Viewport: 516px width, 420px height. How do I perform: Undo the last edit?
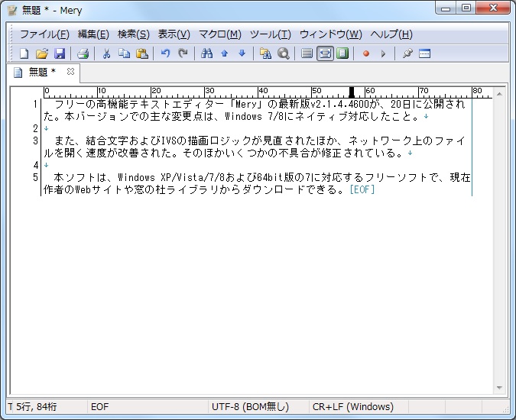tap(166, 53)
